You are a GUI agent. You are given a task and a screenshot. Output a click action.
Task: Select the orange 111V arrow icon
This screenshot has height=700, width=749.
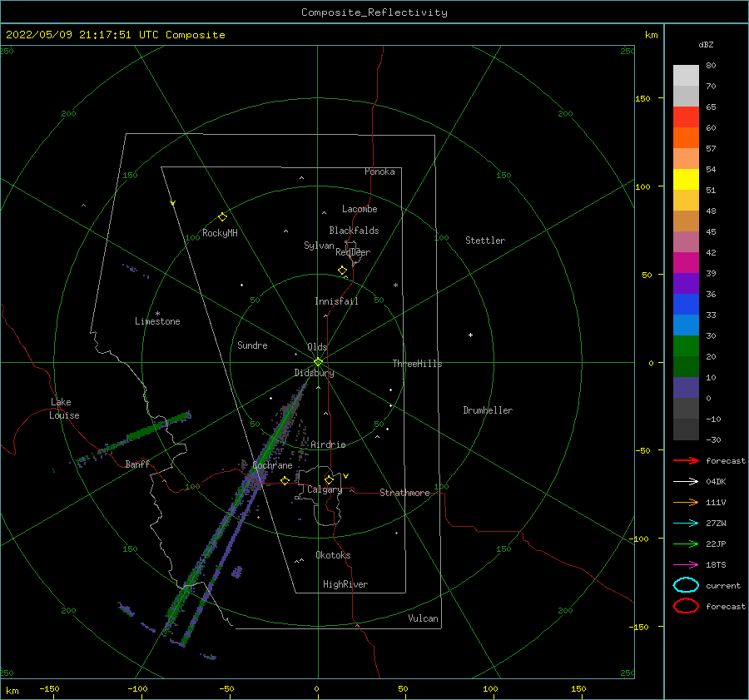coord(686,502)
